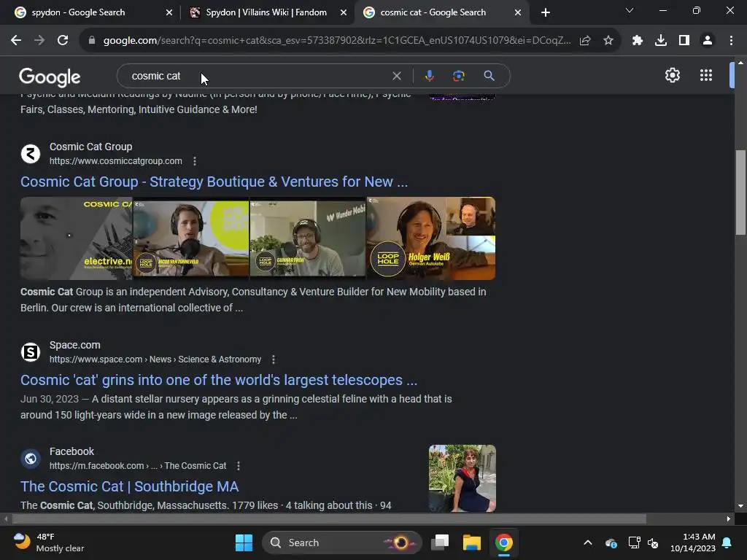Close the Spydon Villains Wiki tab

(343, 13)
